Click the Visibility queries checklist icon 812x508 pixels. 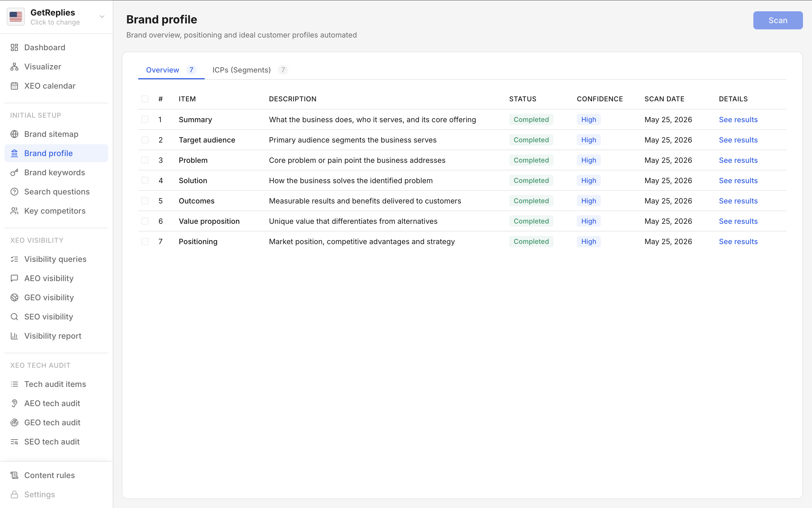pos(14,259)
